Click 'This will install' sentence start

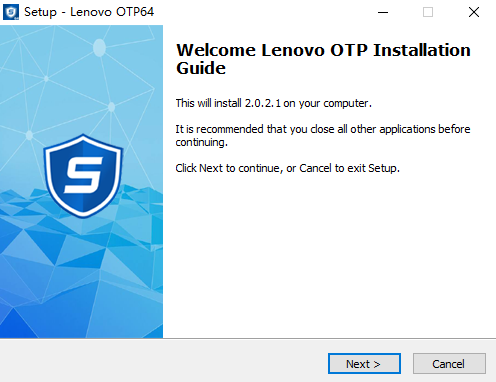208,103
